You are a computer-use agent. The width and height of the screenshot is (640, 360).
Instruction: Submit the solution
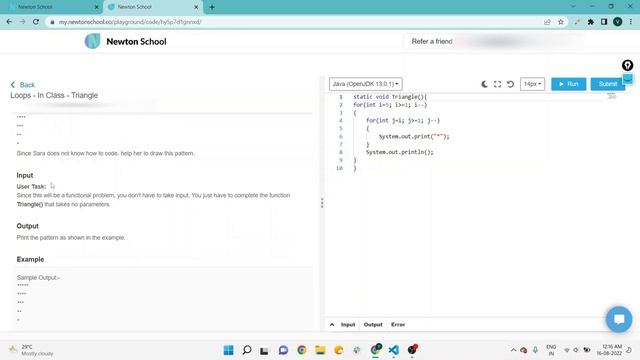(x=607, y=84)
